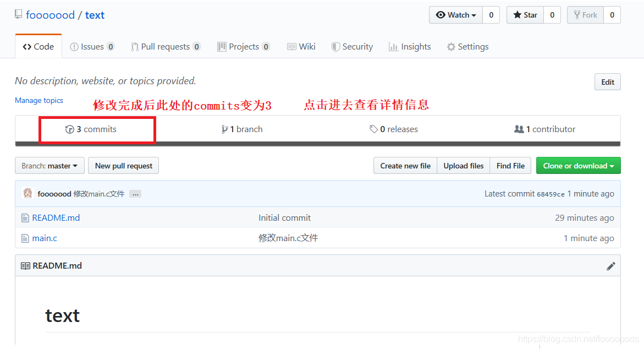Click the tag icon beside releases
Viewport: 644px width, 349px height.
pos(373,129)
